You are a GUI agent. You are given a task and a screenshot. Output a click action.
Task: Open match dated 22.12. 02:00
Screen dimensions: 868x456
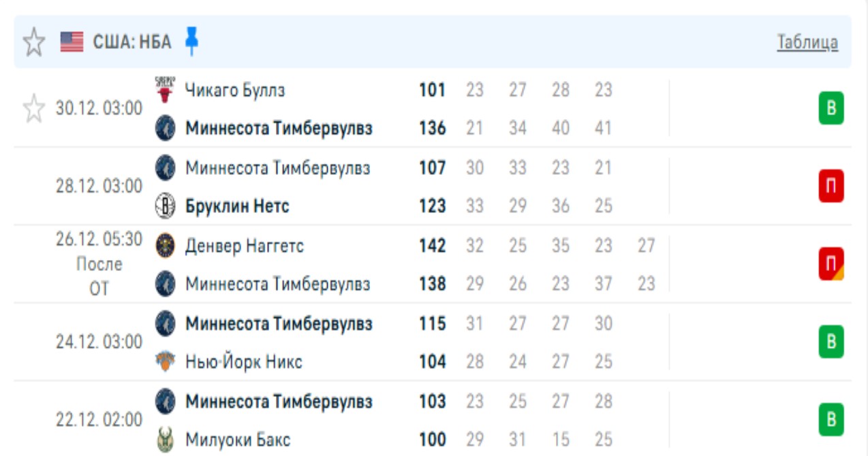(99, 420)
